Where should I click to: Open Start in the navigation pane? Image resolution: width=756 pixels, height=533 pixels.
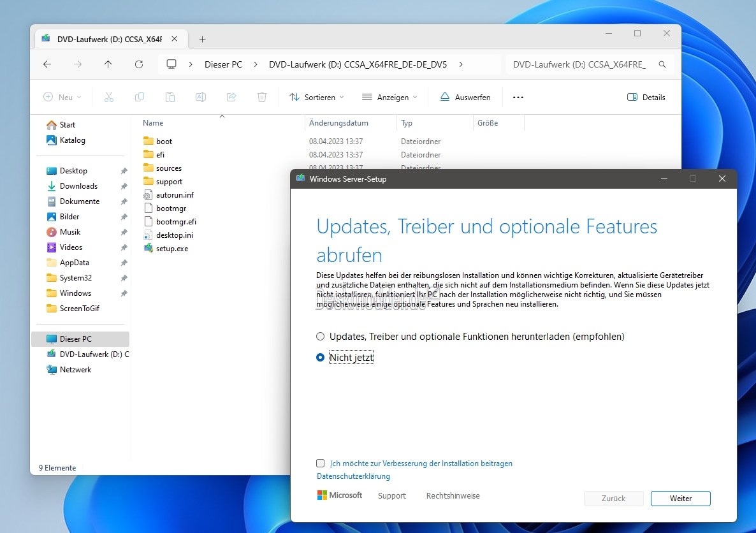(x=61, y=124)
